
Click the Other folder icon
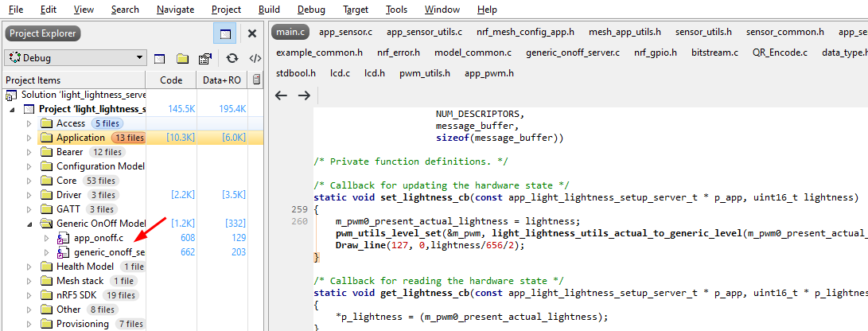point(46,310)
